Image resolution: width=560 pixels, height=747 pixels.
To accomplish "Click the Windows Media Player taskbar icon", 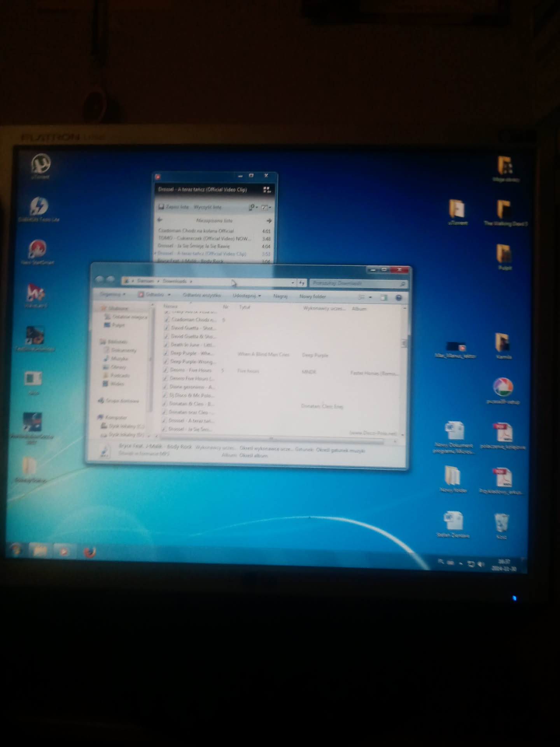I will click(x=63, y=551).
